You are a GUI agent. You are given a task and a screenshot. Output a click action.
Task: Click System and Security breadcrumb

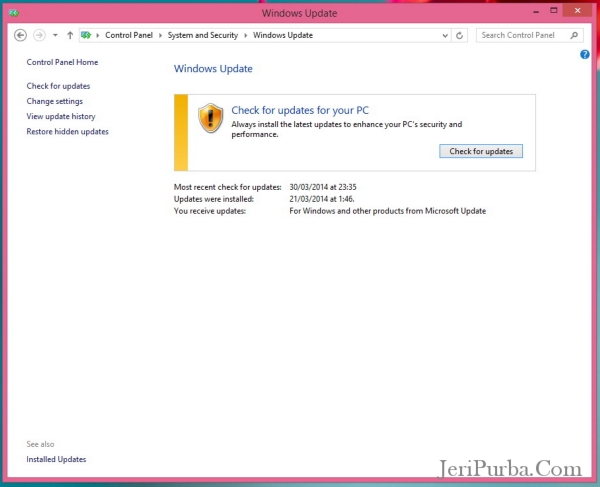point(202,35)
